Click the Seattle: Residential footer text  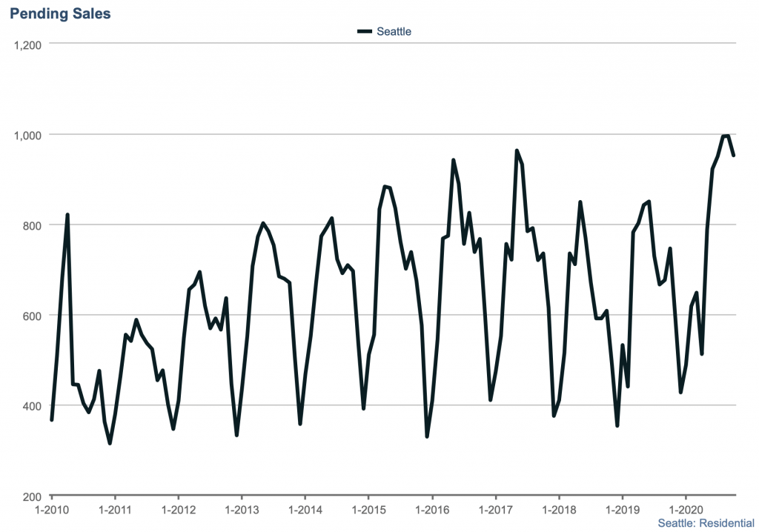[x=706, y=523]
